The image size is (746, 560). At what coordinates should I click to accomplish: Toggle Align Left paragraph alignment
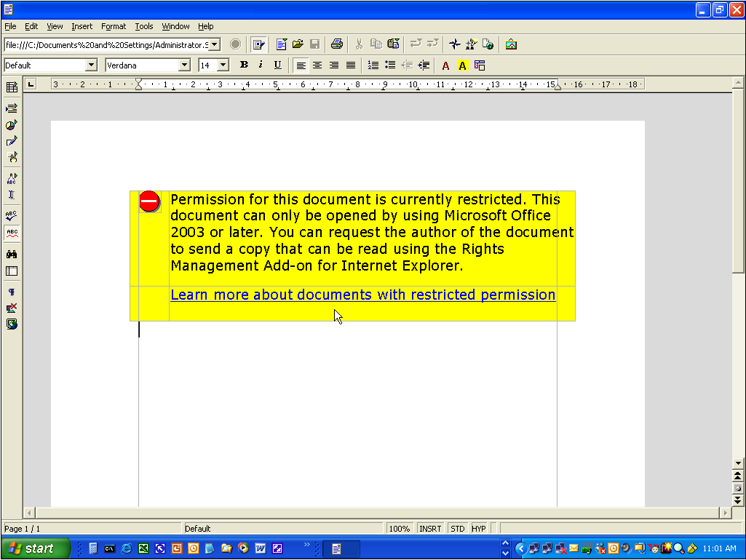(301, 65)
